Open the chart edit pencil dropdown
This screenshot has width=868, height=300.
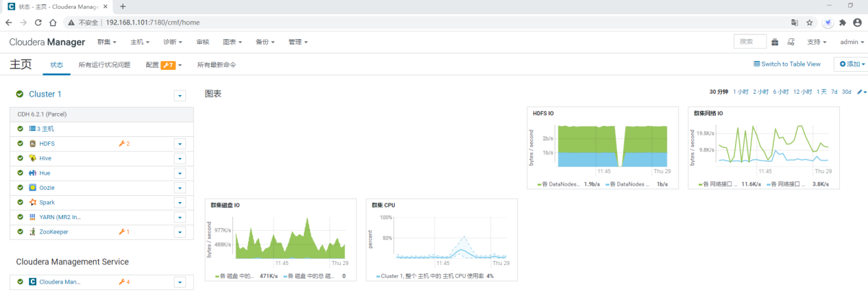[x=861, y=92]
